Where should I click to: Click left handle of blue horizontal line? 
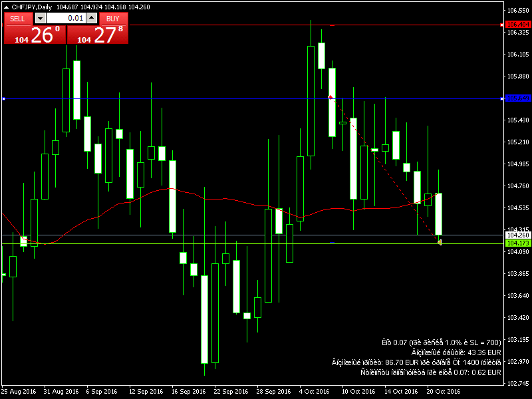coord(3,98)
